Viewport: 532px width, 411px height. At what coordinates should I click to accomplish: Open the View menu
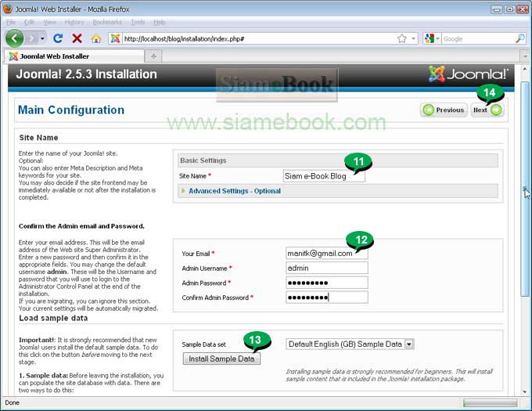coord(49,23)
